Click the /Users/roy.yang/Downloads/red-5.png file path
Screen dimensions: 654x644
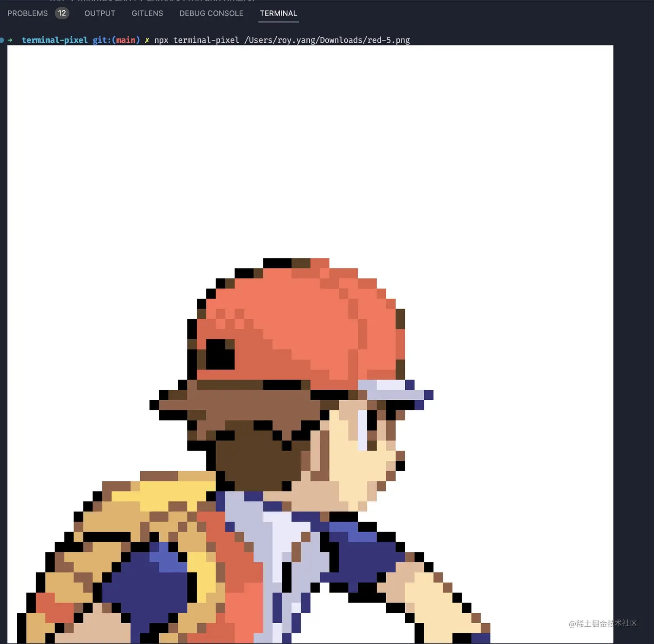[327, 40]
